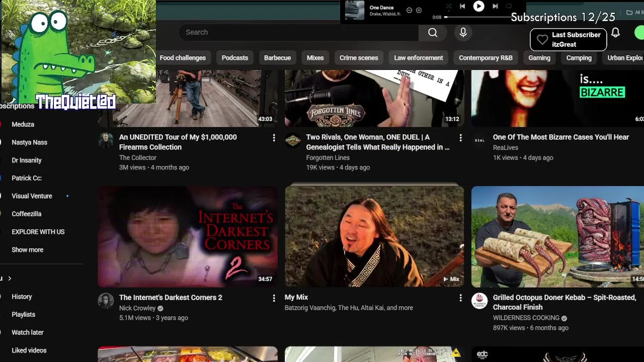Click 'Forgotten Lines' channel name text

(328, 157)
